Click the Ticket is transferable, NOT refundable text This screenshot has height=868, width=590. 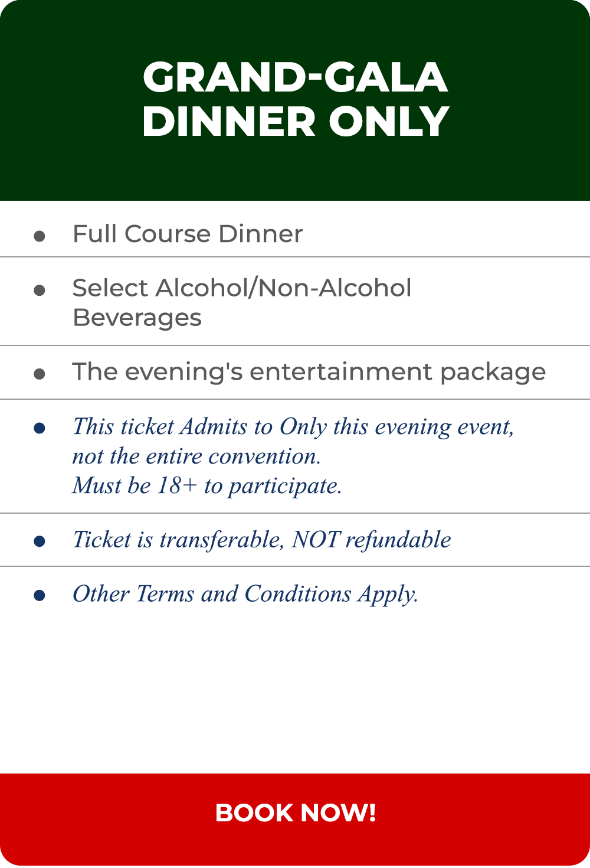click(261, 540)
